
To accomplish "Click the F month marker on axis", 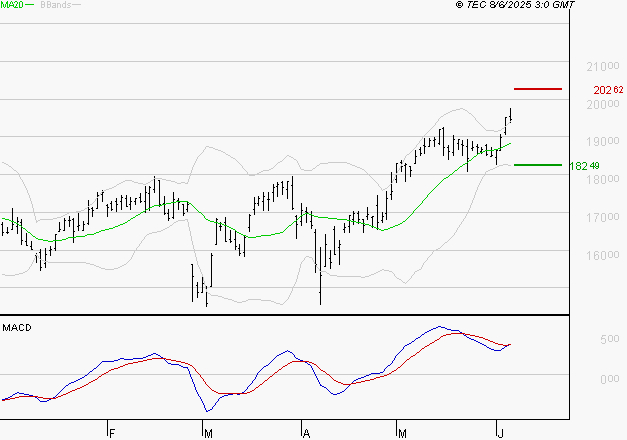I will coord(112,434).
